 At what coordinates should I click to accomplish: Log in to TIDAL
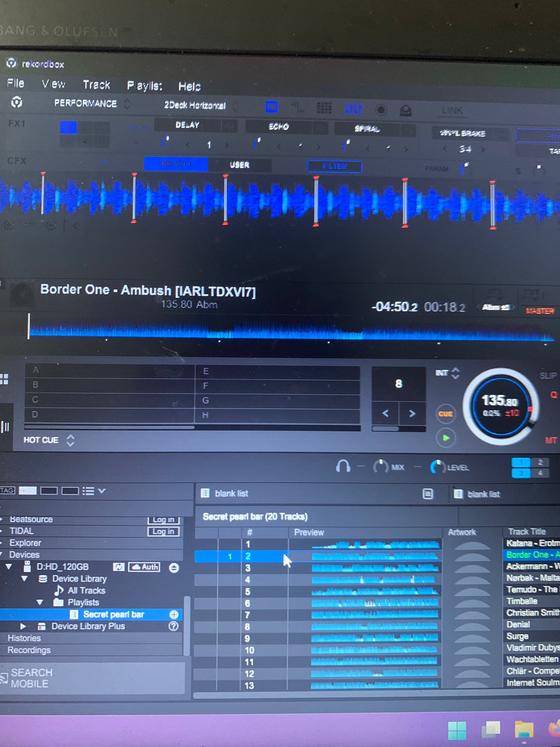(x=163, y=531)
